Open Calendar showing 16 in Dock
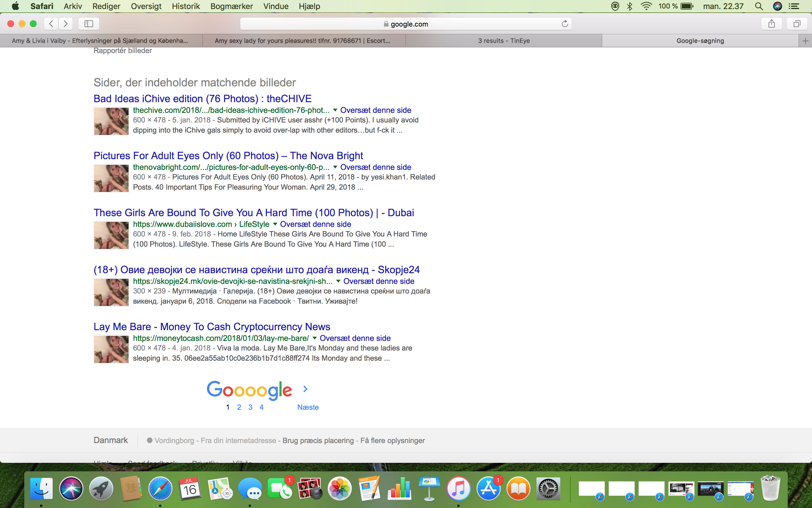This screenshot has width=812, height=508. click(190, 488)
